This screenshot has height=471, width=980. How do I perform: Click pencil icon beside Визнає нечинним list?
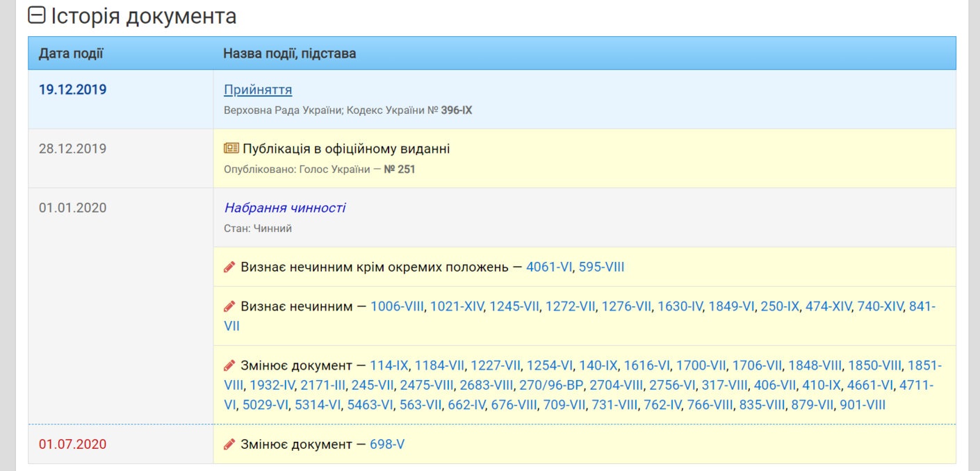tap(229, 306)
